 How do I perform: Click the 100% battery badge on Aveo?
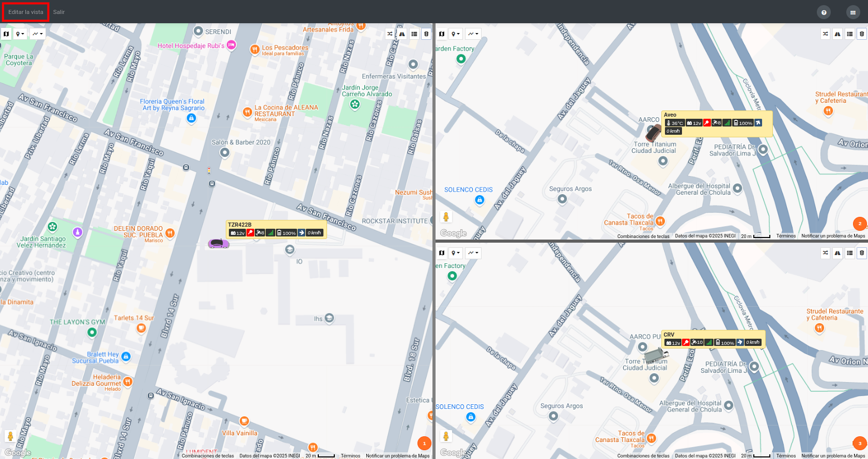pos(743,123)
